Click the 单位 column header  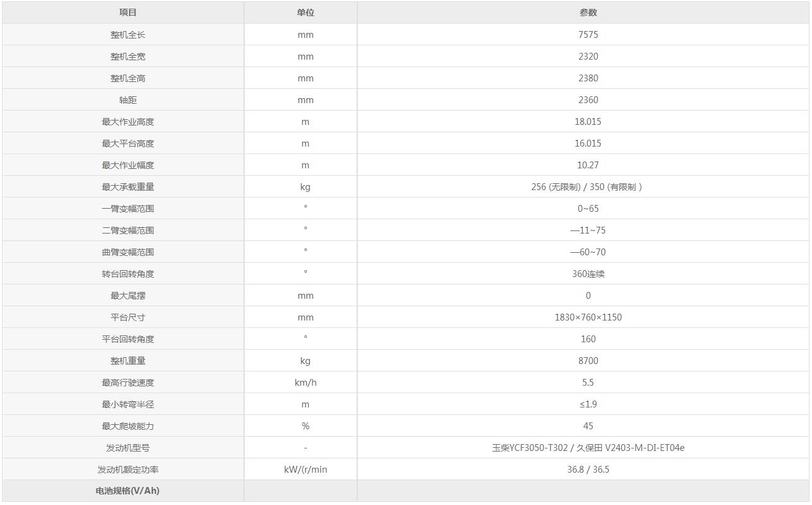click(x=305, y=12)
